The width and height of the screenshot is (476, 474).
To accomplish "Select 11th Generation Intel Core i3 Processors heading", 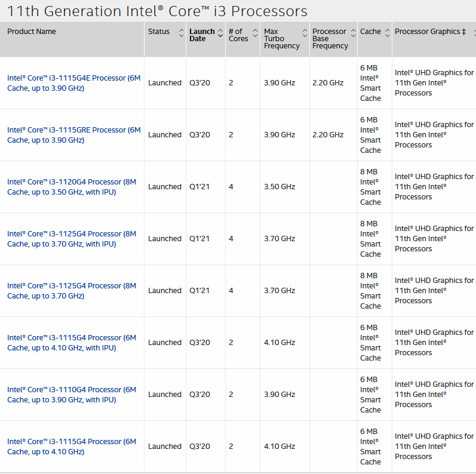I will pyautogui.click(x=157, y=11).
